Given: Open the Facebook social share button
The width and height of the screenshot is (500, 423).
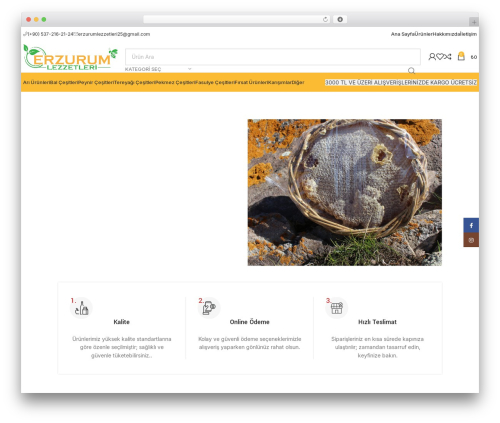Looking at the screenshot, I should pyautogui.click(x=471, y=225).
